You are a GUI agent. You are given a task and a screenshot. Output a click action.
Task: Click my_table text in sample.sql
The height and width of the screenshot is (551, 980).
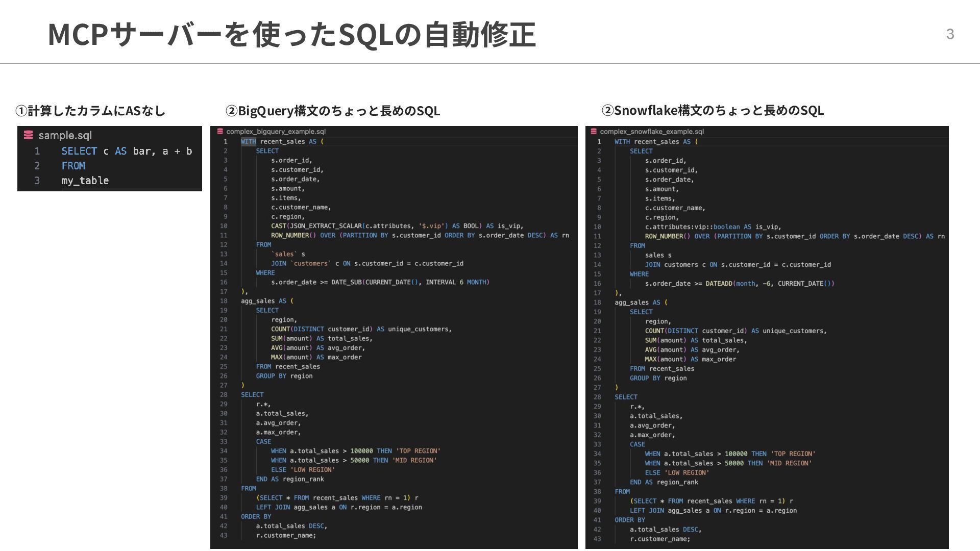[85, 181]
